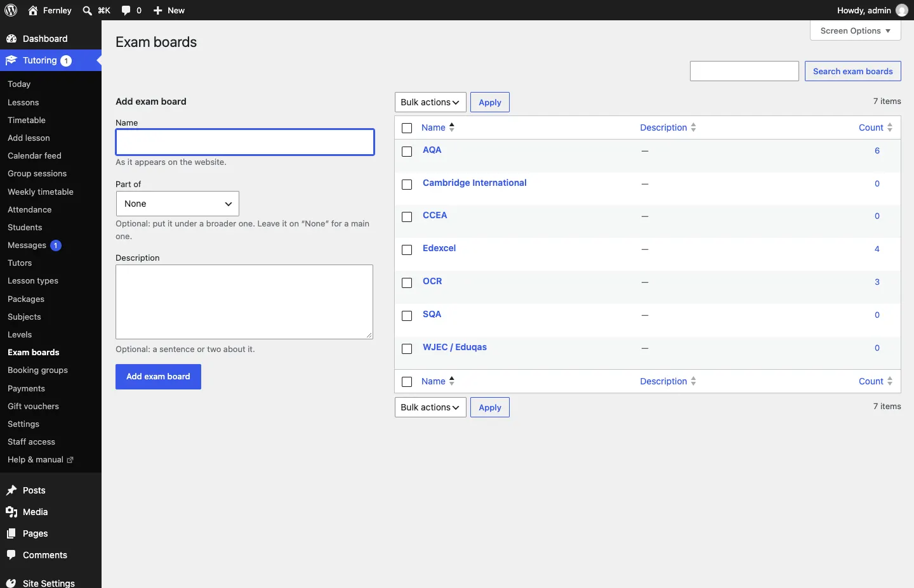Open the bottom Bulk actions dropdown
This screenshot has width=914, height=588.
click(430, 407)
